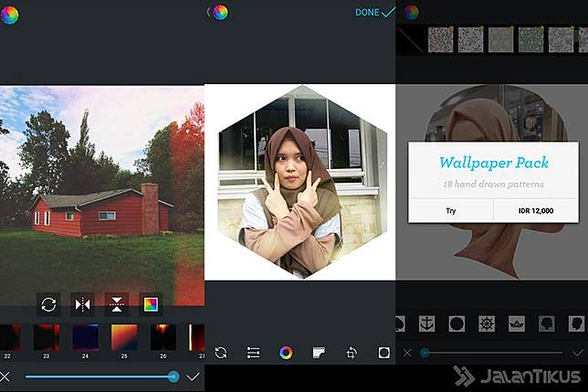Screen dimensions: 588x392
Task: Tap the rotate icon above the filter strip
Action: [x=49, y=304]
